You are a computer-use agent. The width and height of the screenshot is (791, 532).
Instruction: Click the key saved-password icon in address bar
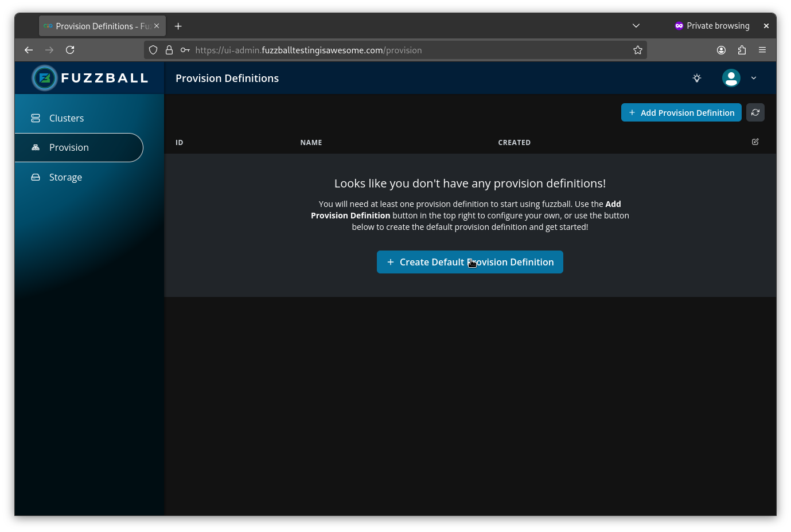coord(185,50)
